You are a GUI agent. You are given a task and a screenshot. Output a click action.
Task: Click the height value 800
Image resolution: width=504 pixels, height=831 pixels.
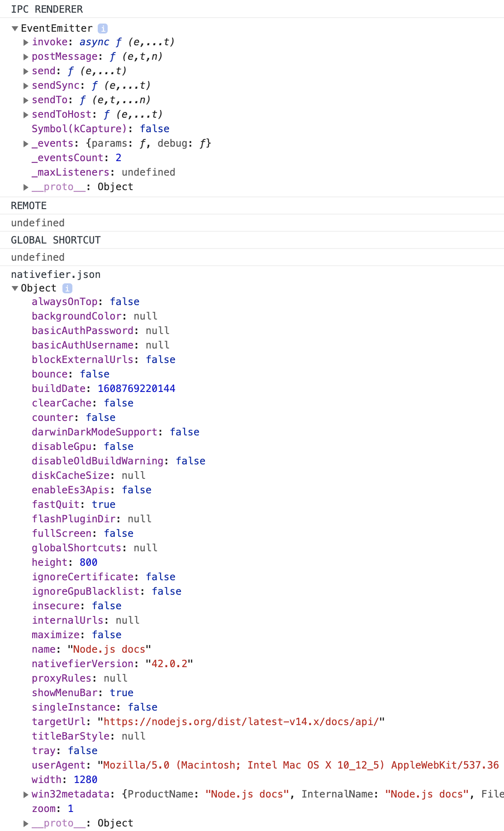89,562
